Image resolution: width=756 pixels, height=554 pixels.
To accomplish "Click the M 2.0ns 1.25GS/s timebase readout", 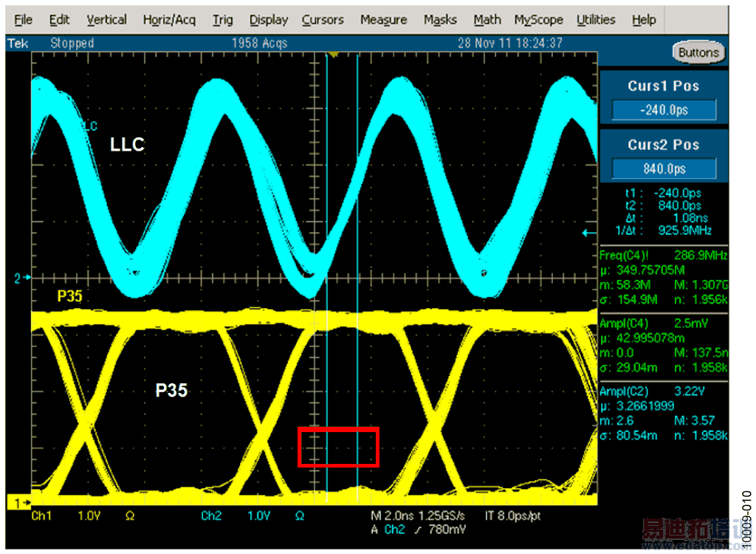I will coord(418,516).
